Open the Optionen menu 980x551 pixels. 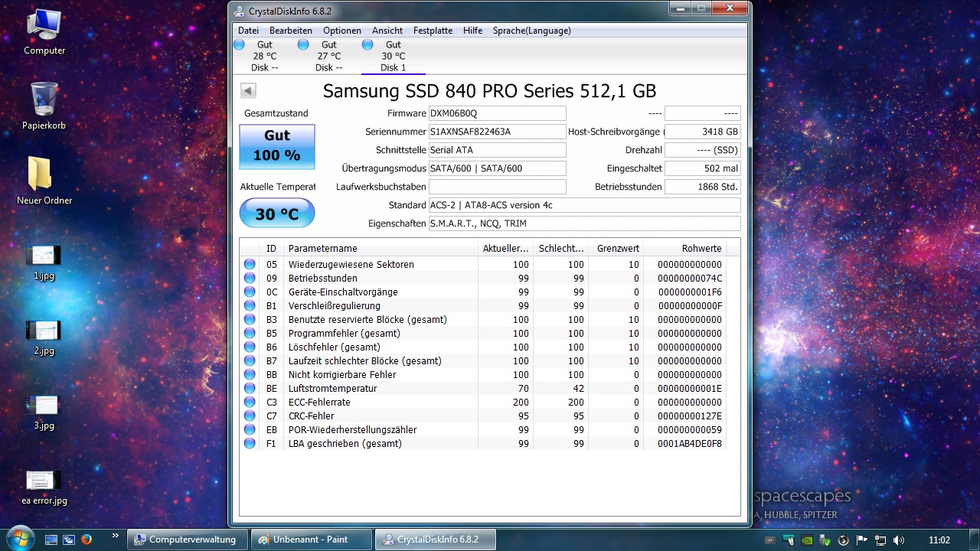point(342,31)
